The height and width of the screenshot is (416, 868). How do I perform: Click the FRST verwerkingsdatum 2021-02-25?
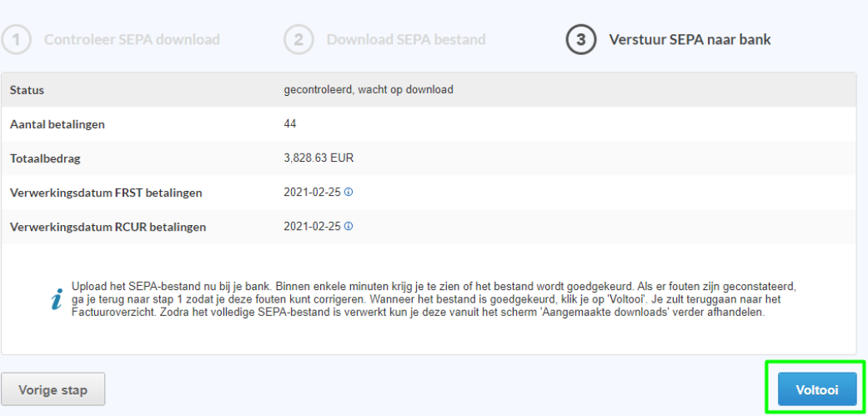pos(312,192)
